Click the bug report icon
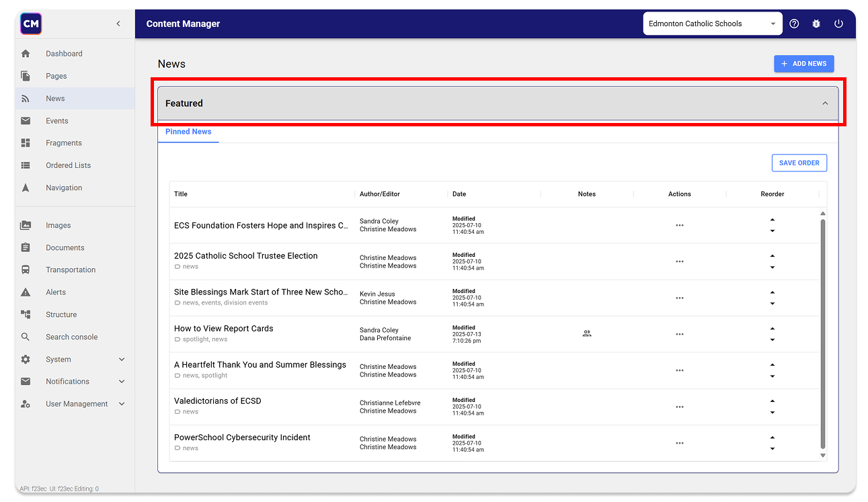Screen dimensions: 868x502 816,24
